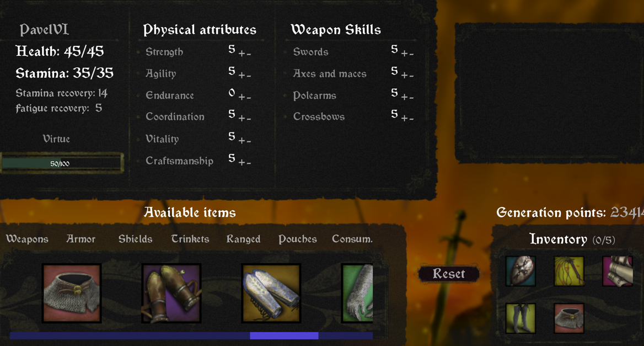Pick the leather bracers item on purple background
This screenshot has width=644, height=346.
171,293
